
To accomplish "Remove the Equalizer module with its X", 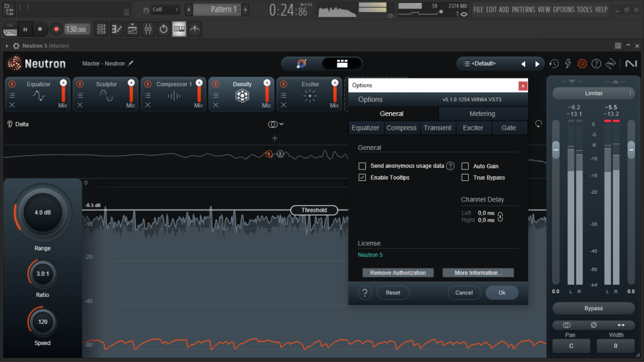I will 12,105.
